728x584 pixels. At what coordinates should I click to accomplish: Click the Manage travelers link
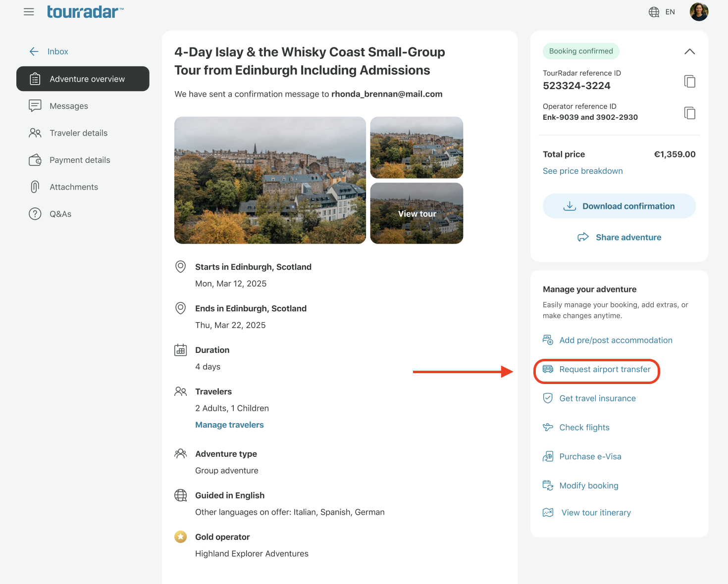[229, 425]
